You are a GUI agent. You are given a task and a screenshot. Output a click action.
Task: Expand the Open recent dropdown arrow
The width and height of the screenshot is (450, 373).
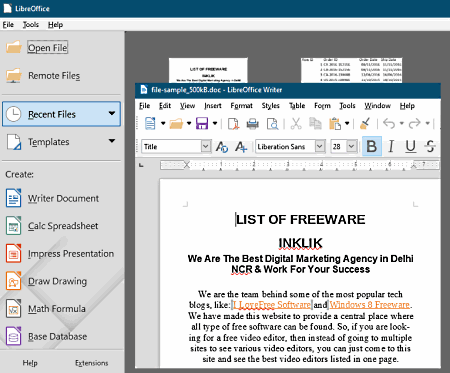point(189,124)
